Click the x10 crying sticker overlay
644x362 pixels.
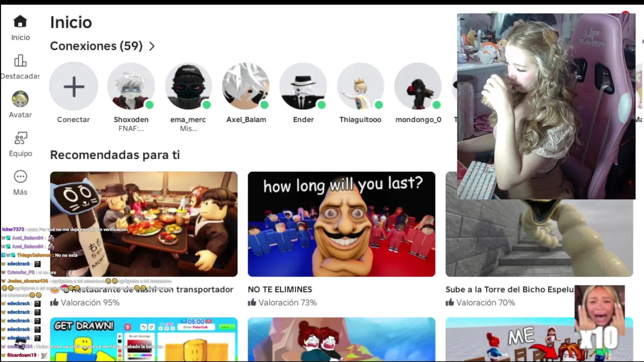point(599,318)
